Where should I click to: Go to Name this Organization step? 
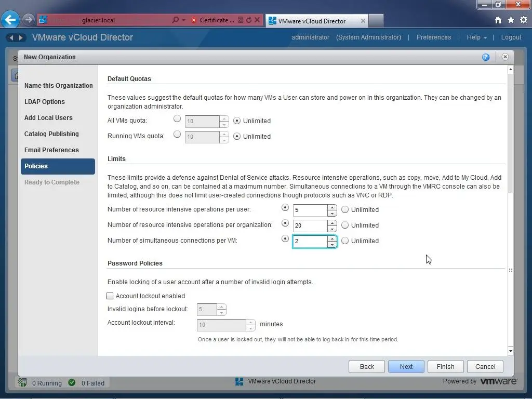[x=58, y=86]
